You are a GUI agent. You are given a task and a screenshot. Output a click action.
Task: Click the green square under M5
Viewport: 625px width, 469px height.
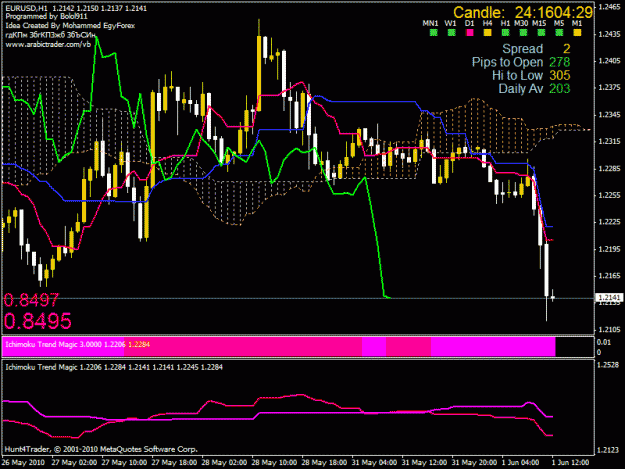tap(559, 33)
